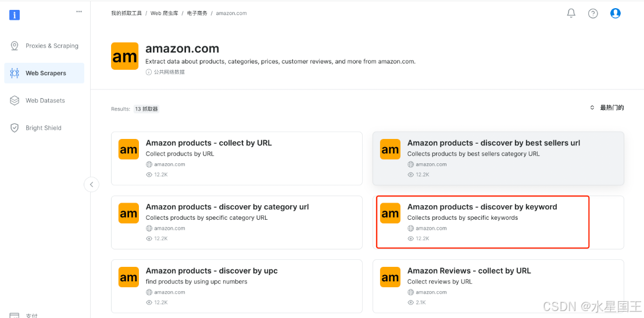Open the sidebar three-dots menu
644x318 pixels.
pyautogui.click(x=79, y=12)
